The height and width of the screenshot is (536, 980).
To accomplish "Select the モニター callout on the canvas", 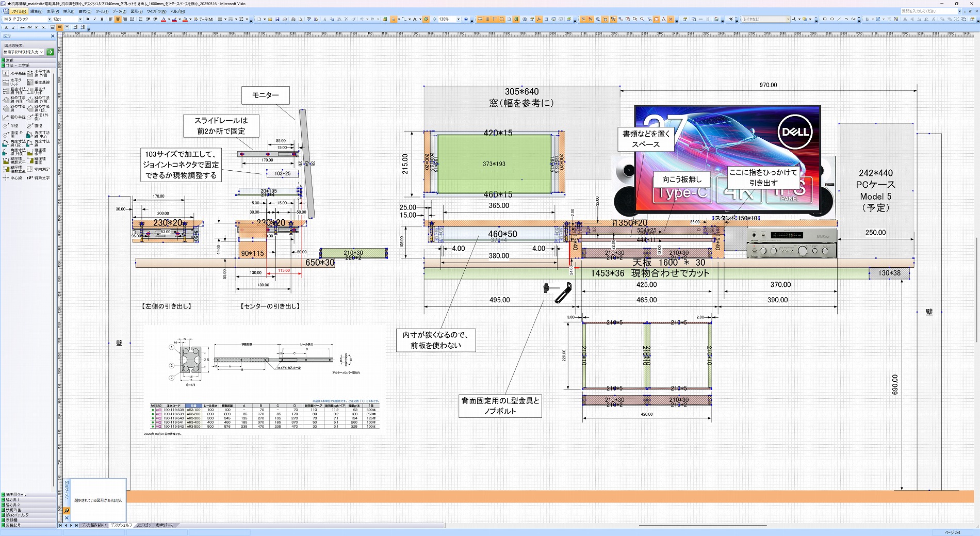I will tap(265, 95).
